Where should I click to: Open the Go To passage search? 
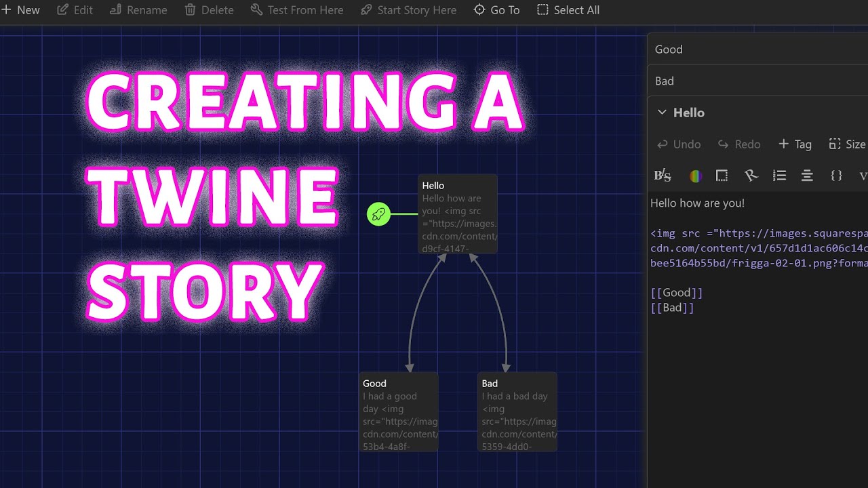tap(496, 10)
